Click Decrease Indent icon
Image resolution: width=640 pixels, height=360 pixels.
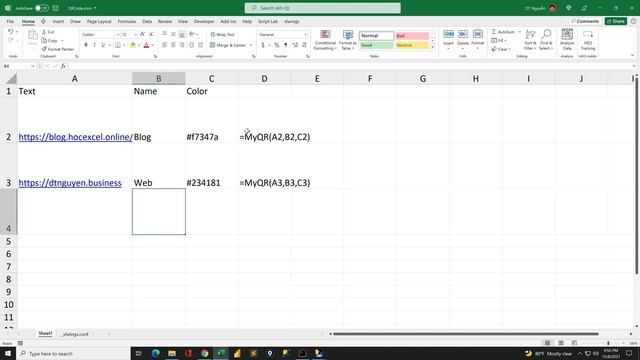pyautogui.click(x=191, y=45)
